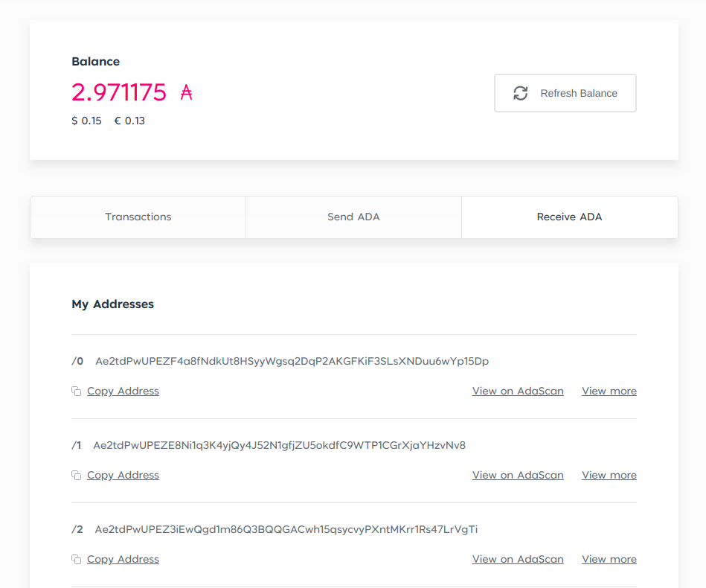View address /0 on AdaScan
706x588 pixels.
[x=518, y=391]
